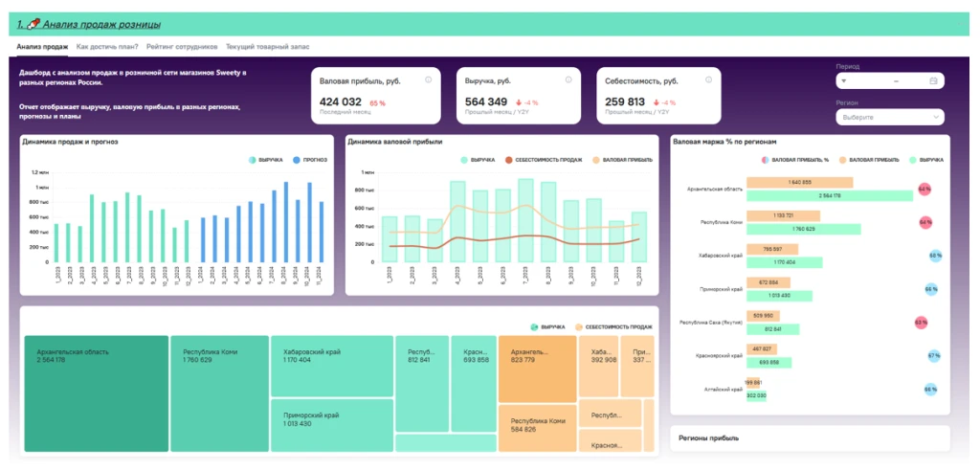The width and height of the screenshot is (980, 471).
Task: Open the Рейтинг сотрудников tab
Action: click(182, 46)
